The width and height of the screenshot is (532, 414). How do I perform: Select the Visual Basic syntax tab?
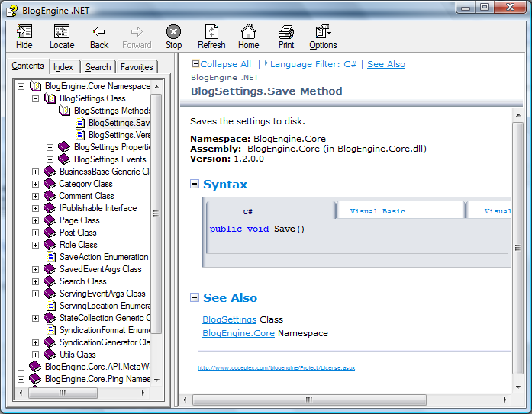[401, 210]
